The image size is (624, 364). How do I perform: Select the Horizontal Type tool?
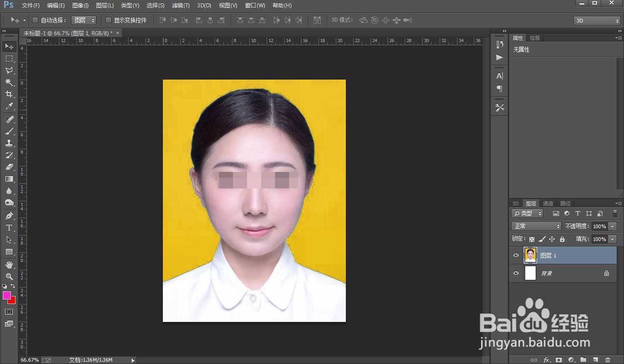9,228
